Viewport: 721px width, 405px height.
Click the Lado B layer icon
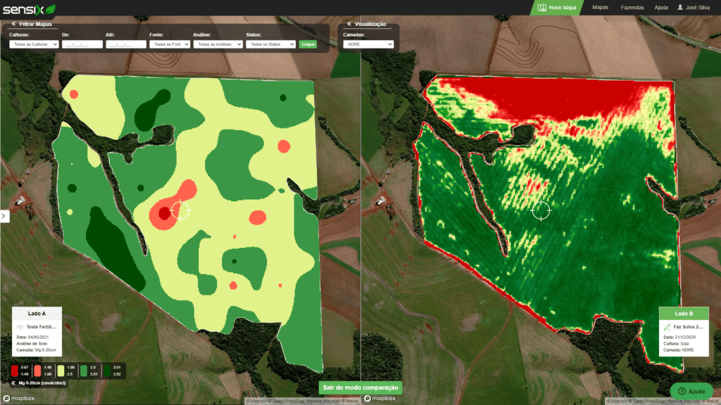667,327
